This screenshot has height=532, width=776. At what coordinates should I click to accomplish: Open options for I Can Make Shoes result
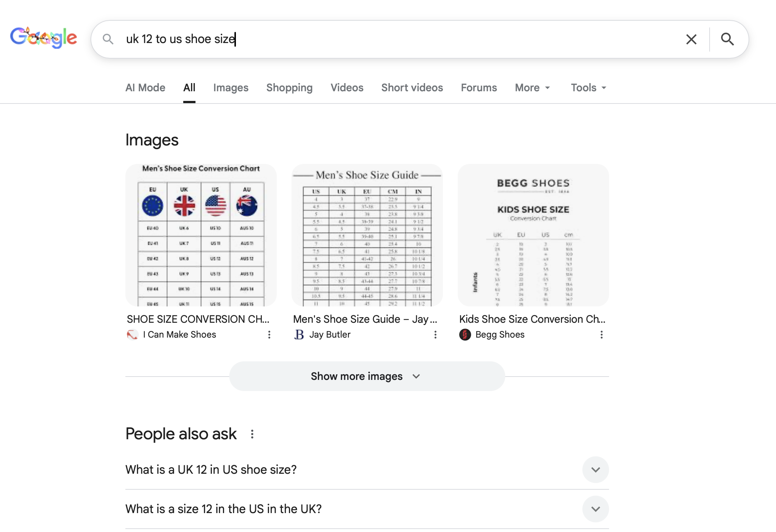[269, 335]
